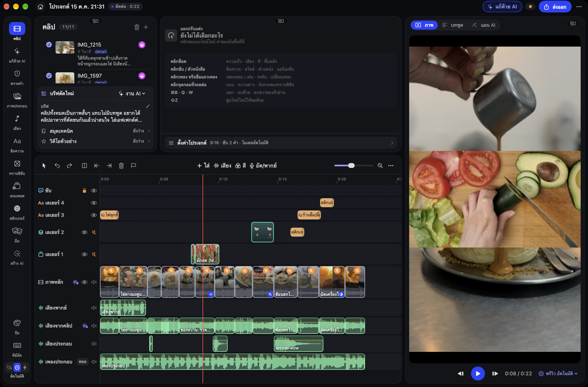Click pencil edit icon in บรีฟ box
Viewport: 588px width, 387px height.
pyautogui.click(x=148, y=106)
